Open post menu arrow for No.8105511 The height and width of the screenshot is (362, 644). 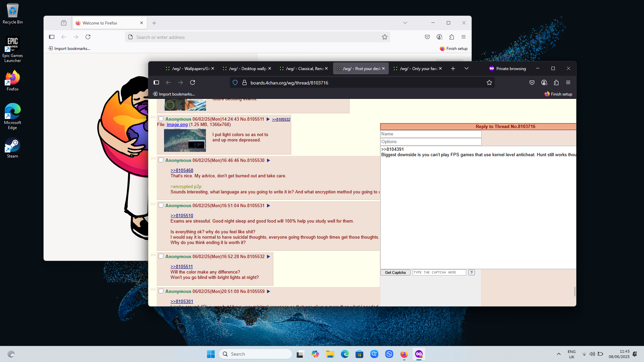coord(268,119)
